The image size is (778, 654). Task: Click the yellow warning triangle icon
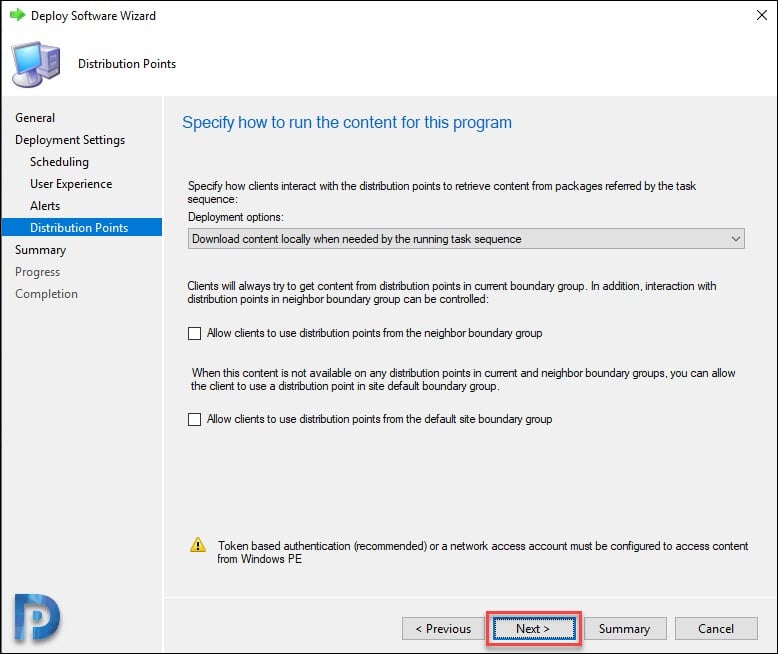click(x=198, y=545)
